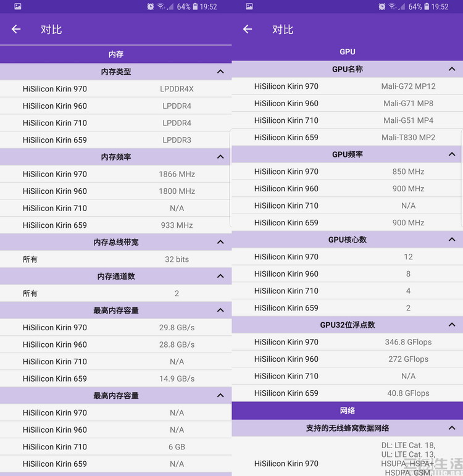Collapse 最高内存容量 section showing GB/s values
Viewport: 463px width, 476px height.
(x=220, y=311)
